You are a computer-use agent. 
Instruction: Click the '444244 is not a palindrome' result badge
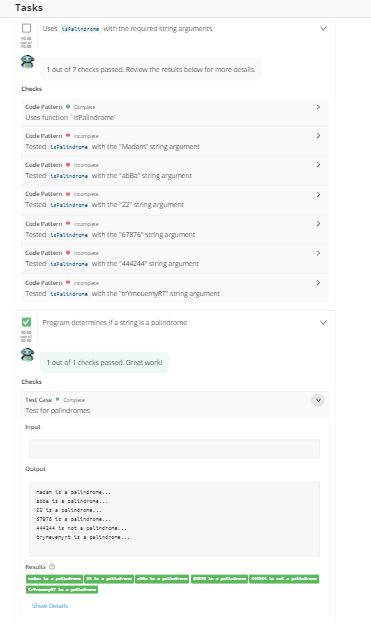tap(284, 579)
